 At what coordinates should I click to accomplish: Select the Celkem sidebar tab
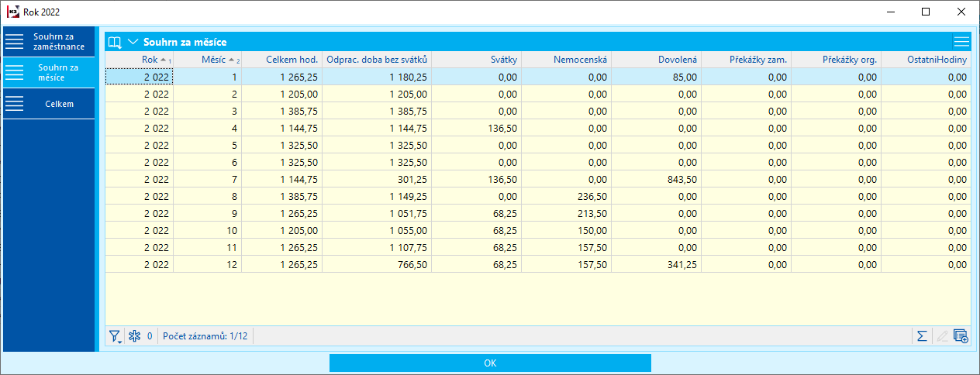[49, 104]
